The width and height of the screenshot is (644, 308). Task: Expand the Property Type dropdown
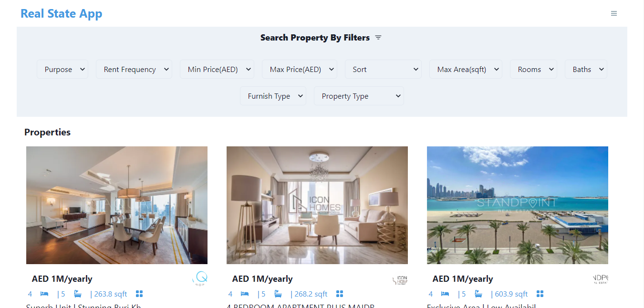click(x=359, y=96)
